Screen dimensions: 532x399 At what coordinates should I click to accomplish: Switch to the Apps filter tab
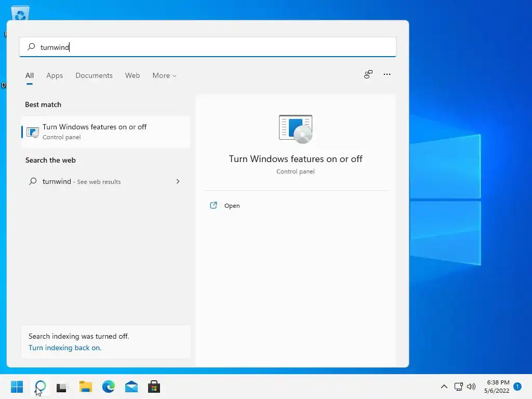55,75
